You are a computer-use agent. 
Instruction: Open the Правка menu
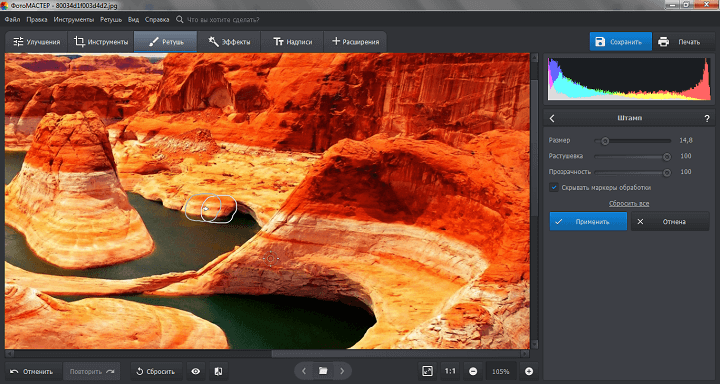(x=37, y=20)
